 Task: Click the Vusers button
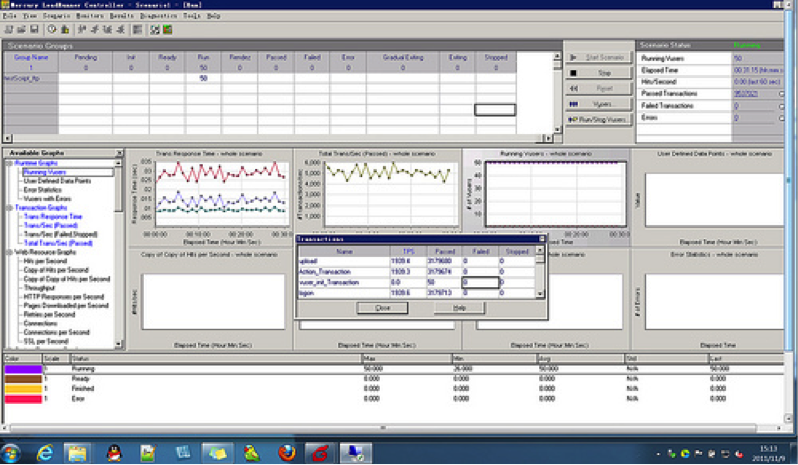(598, 104)
